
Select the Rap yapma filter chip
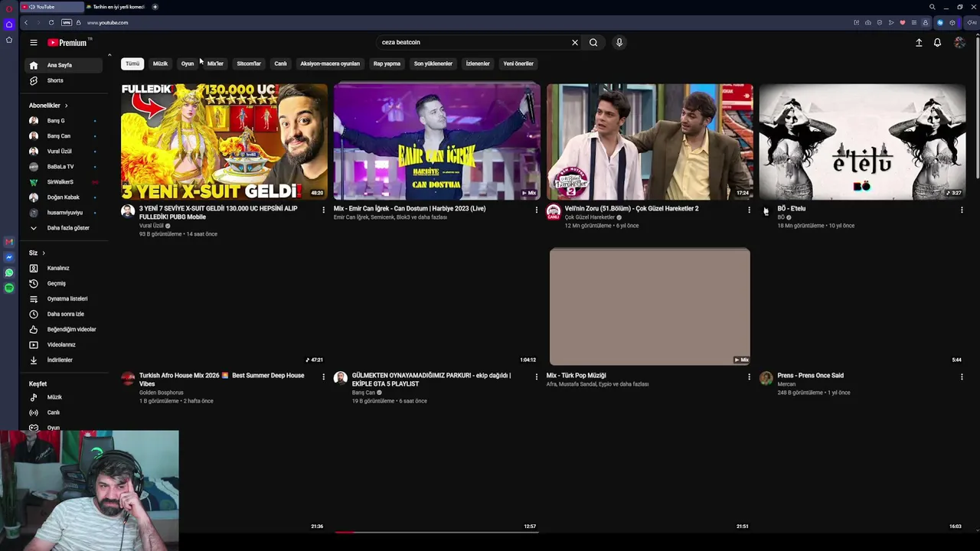tap(387, 64)
